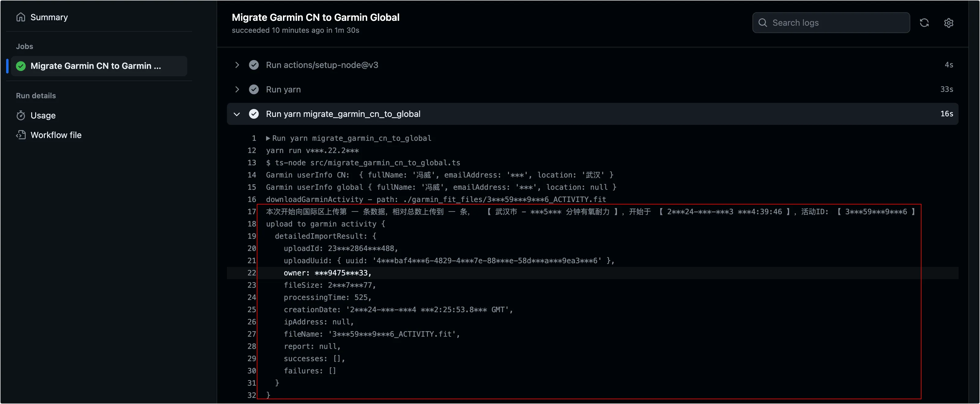Image resolution: width=980 pixels, height=404 pixels.
Task: Collapse the migrate_garmin_cn_to_global step
Action: (x=237, y=114)
